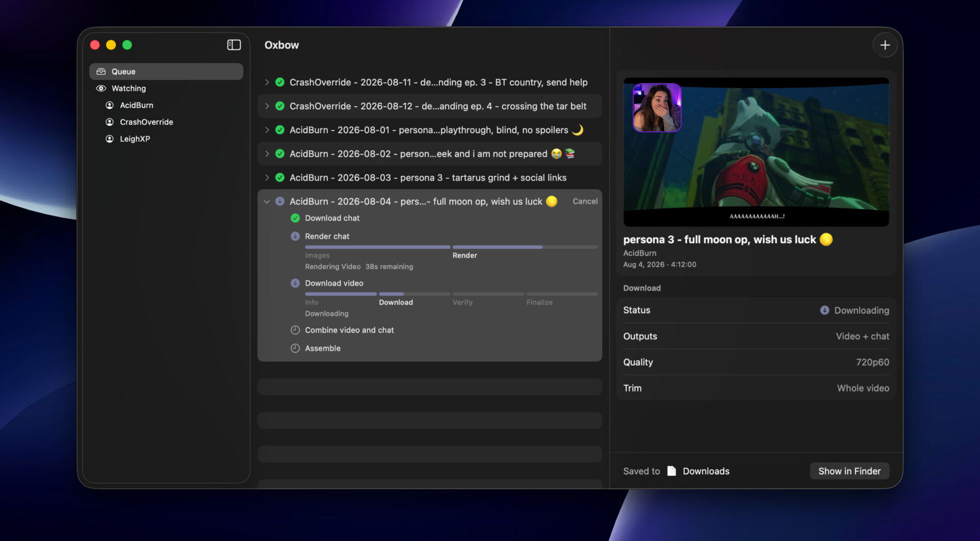Open AcidBurn channel in sidebar
This screenshot has height=541, width=980.
click(x=166, y=105)
